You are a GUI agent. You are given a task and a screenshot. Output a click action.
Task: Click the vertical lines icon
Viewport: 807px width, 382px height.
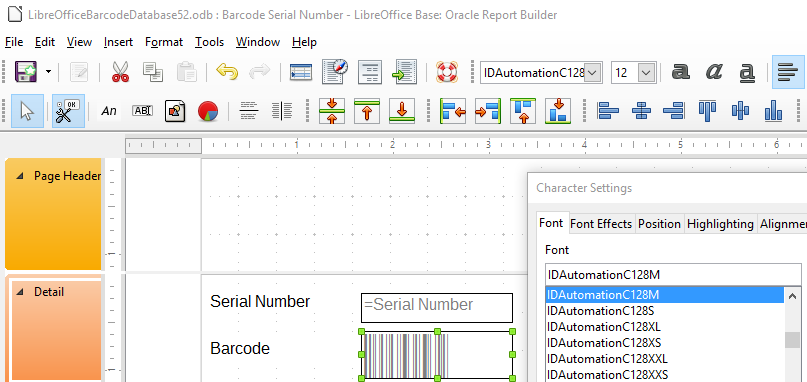tap(282, 111)
